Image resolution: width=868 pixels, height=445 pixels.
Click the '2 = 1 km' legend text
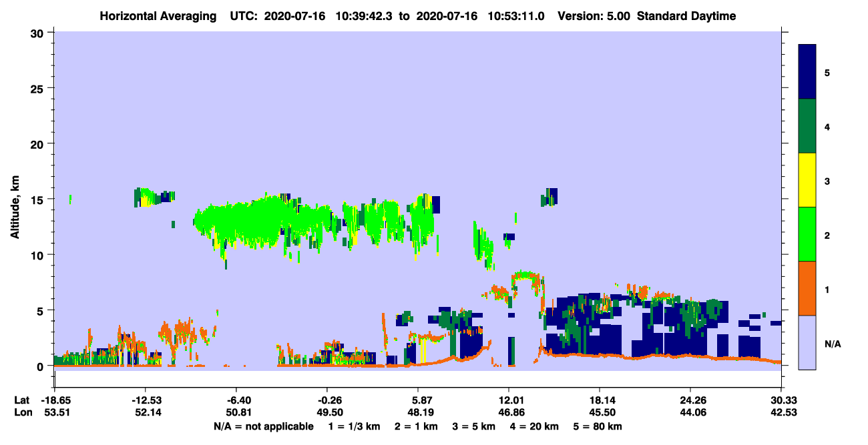pos(417,426)
